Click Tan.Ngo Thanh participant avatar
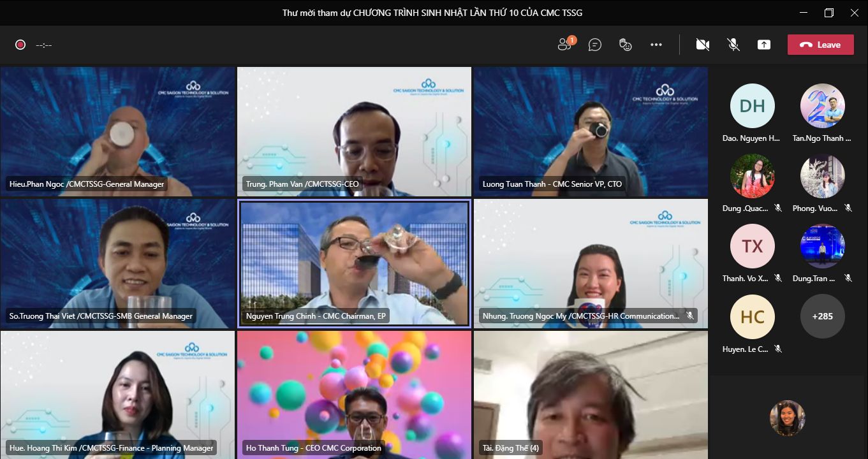The height and width of the screenshot is (459, 868). [823, 106]
